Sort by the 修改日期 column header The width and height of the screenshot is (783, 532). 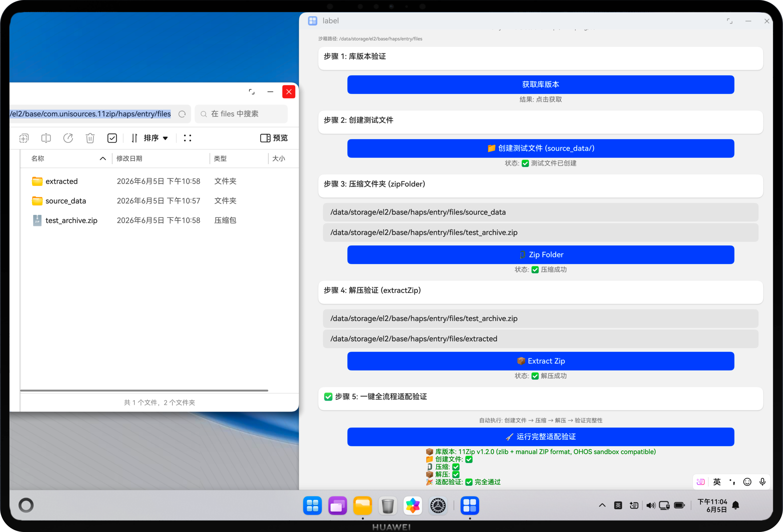click(x=129, y=158)
